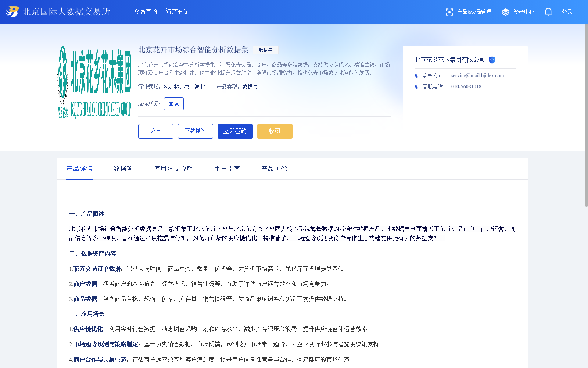Click the enterprise verified shield badge
588x368 pixels.
pyautogui.click(x=492, y=60)
